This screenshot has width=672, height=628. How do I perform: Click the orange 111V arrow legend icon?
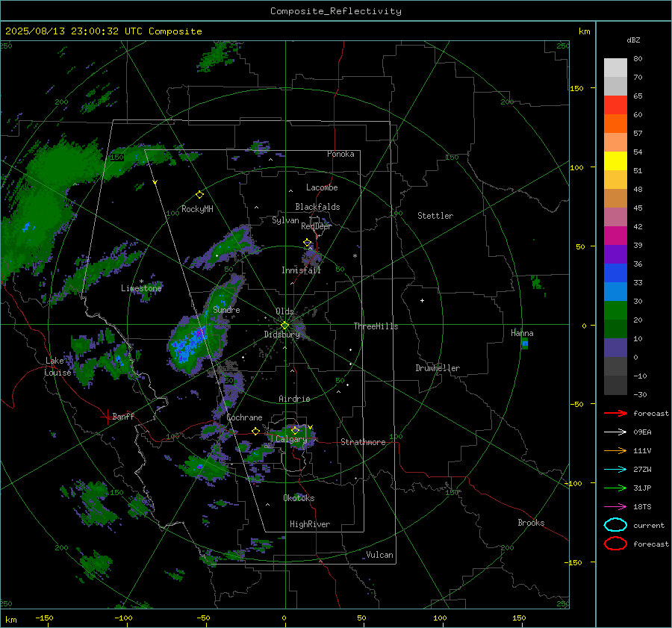(x=615, y=450)
